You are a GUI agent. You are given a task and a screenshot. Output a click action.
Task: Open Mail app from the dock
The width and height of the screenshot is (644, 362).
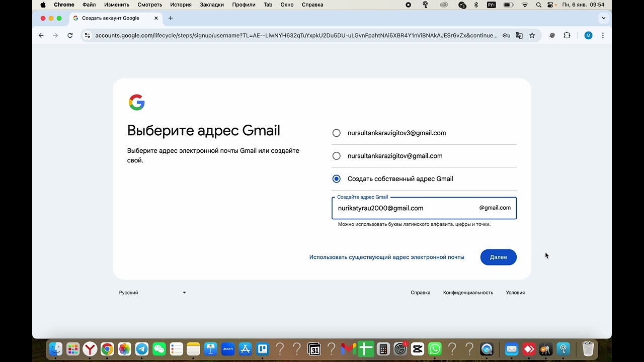(512, 348)
